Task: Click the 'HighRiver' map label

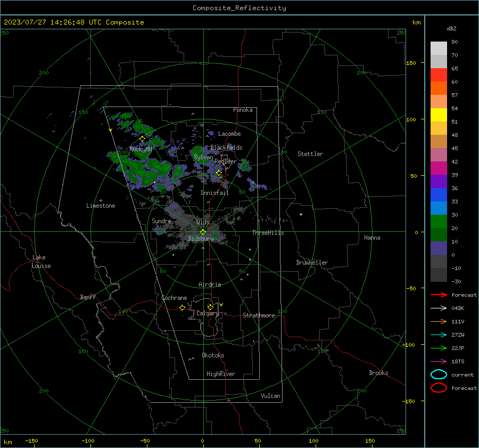Action: (221, 374)
